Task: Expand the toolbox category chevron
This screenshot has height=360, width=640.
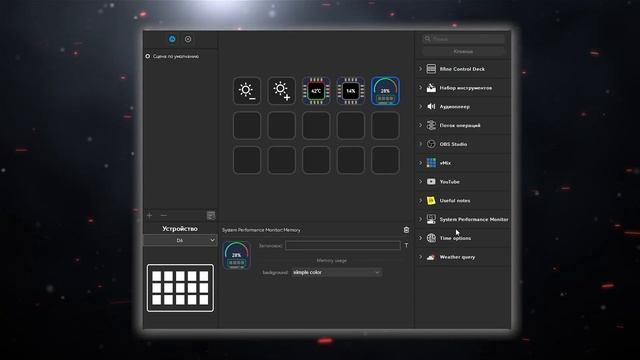Action: pos(420,88)
